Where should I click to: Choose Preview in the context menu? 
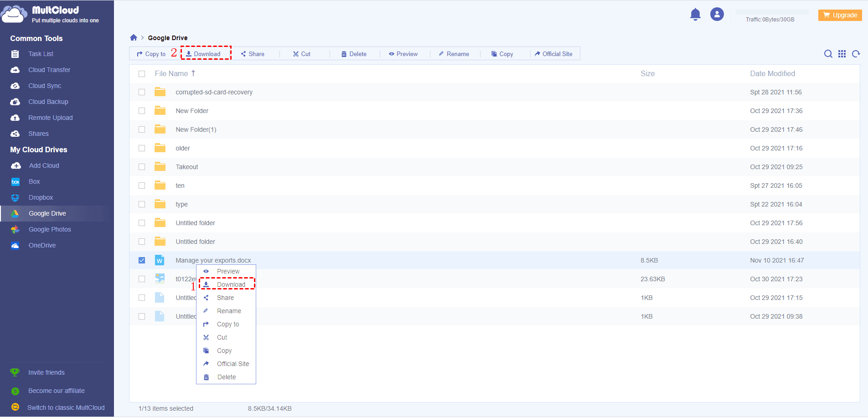[x=226, y=271]
